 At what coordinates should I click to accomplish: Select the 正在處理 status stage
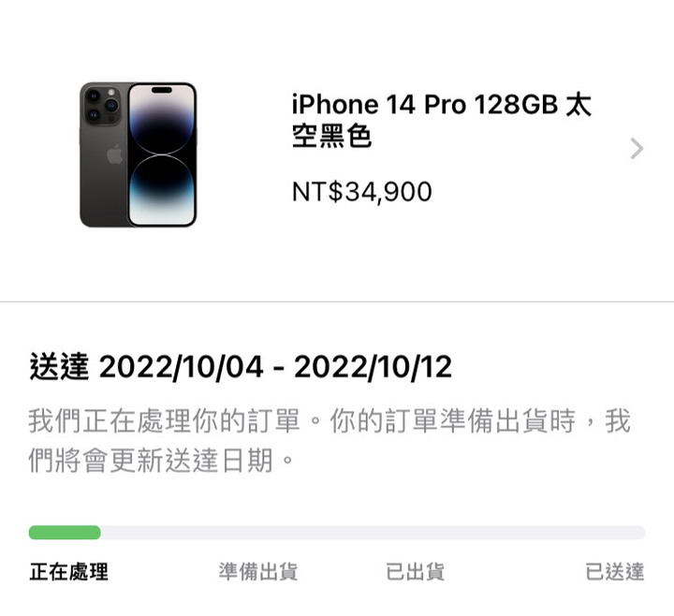coord(68,572)
